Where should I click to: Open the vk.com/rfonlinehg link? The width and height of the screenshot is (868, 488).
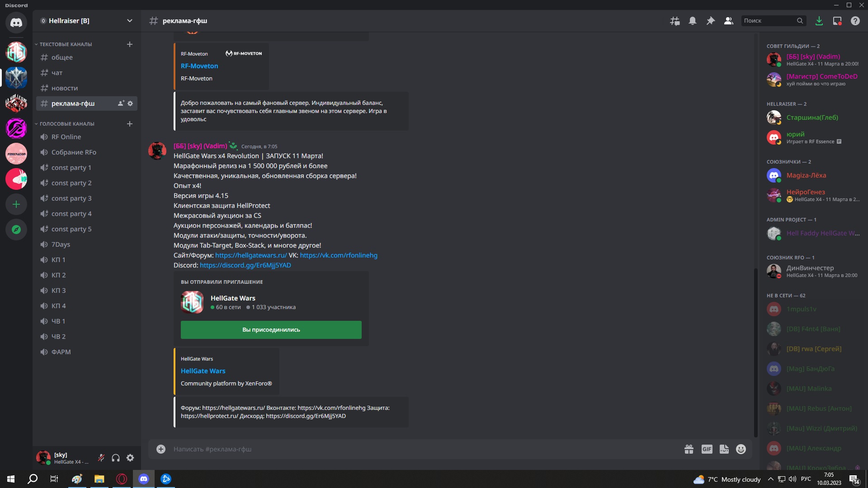[x=339, y=255]
